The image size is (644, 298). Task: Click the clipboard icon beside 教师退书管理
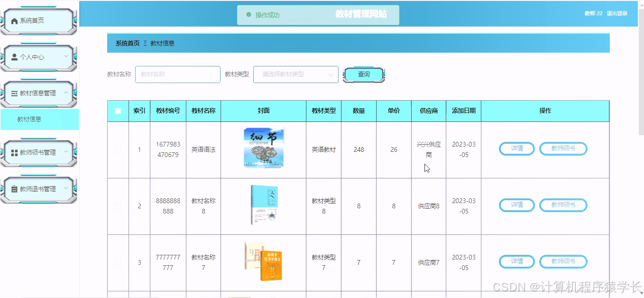tap(14, 189)
